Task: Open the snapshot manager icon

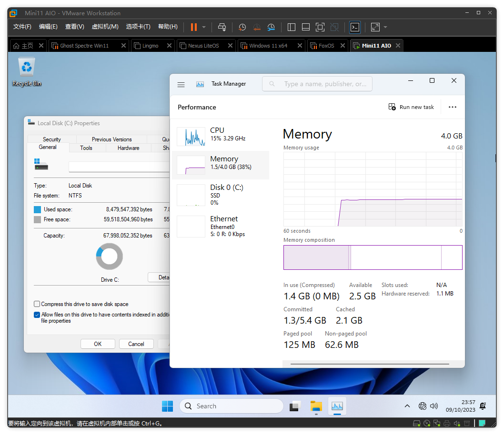Action: (x=271, y=27)
